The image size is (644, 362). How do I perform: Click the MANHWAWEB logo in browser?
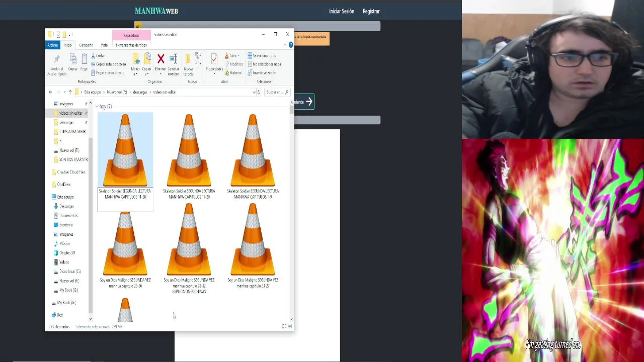pos(156,11)
